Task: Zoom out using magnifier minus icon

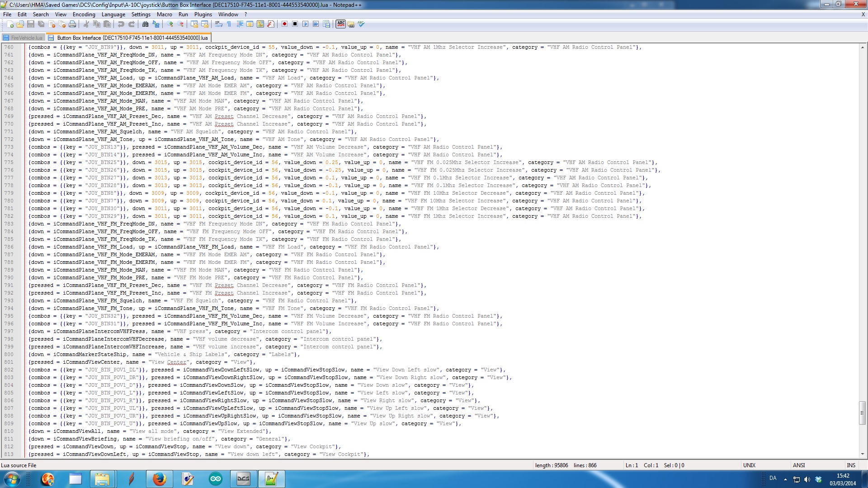Action: 180,24
